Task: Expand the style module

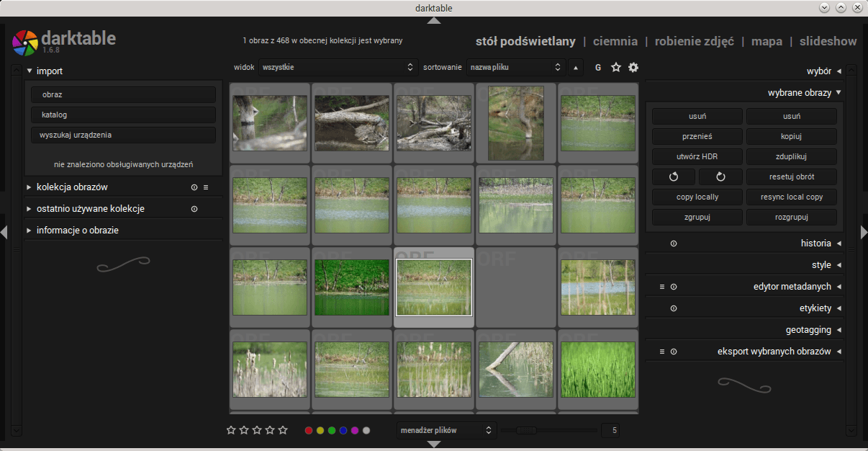Action: click(838, 265)
